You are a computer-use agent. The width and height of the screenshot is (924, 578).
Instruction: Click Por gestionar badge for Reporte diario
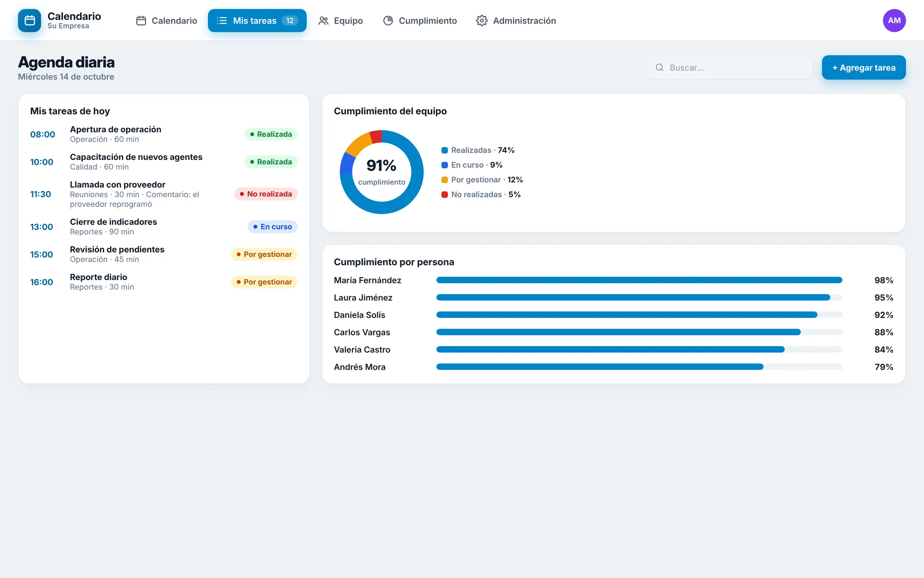[x=264, y=282]
